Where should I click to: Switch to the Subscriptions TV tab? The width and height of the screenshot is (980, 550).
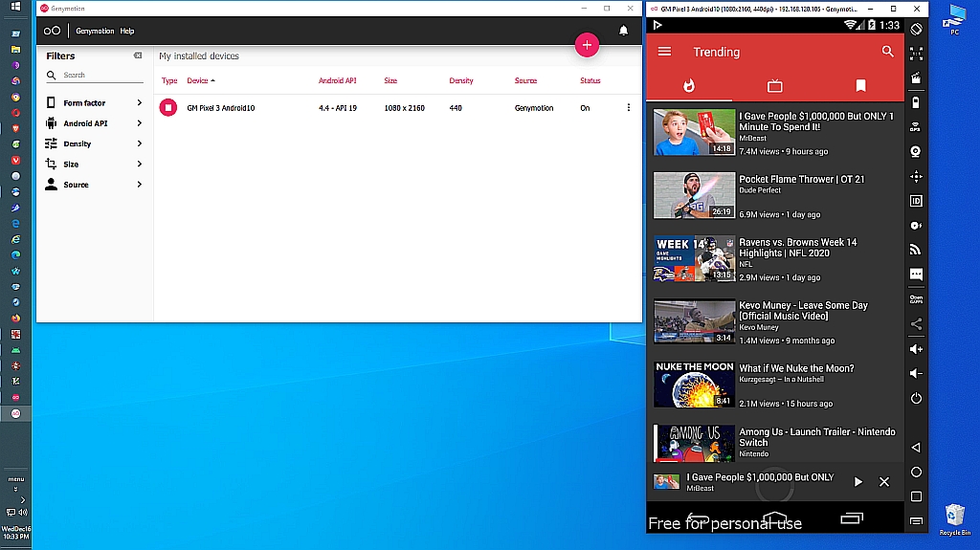coord(774,86)
